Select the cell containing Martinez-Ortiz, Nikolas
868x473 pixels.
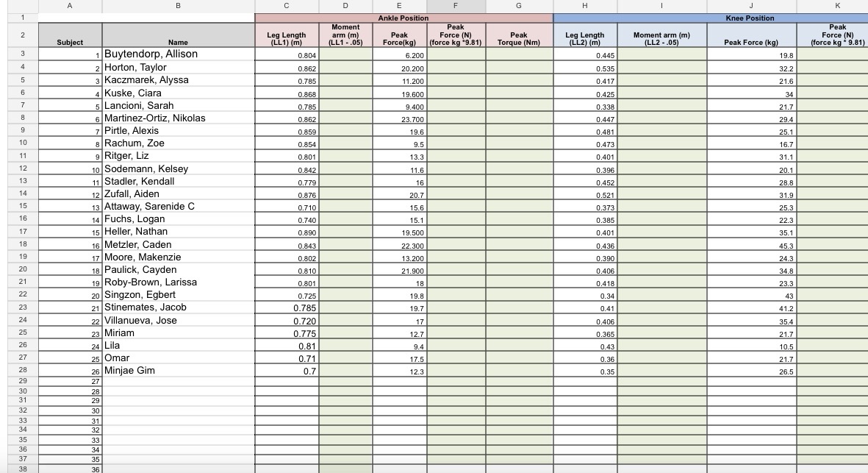click(179, 118)
